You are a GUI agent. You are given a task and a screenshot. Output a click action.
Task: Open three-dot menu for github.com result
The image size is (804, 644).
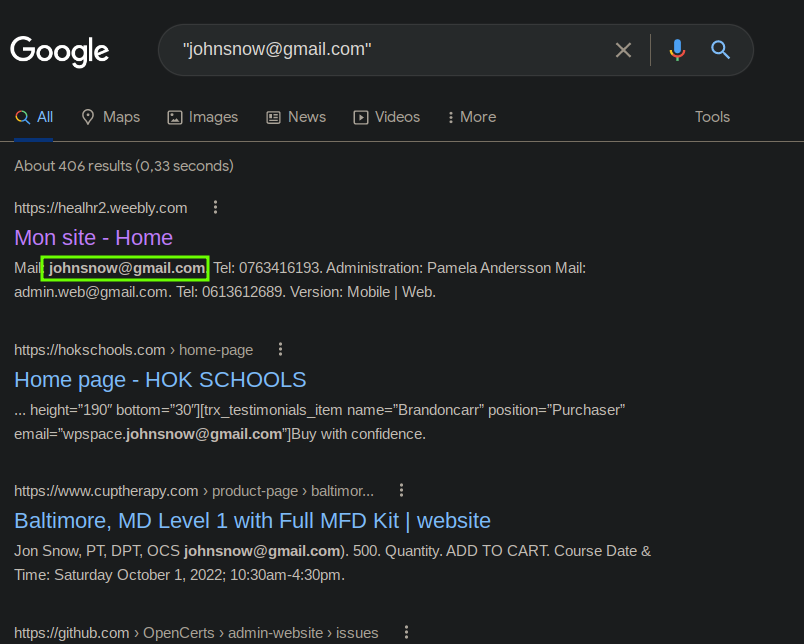tap(406, 632)
